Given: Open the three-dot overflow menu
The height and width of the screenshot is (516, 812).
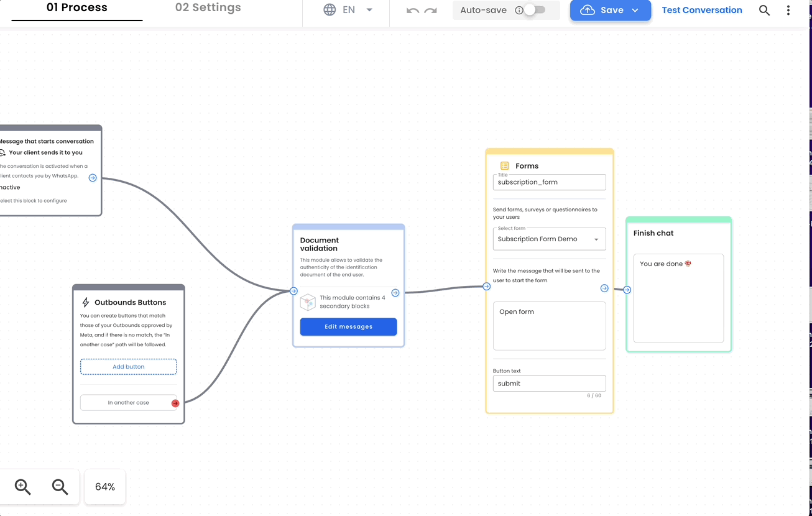Looking at the screenshot, I should (788, 10).
